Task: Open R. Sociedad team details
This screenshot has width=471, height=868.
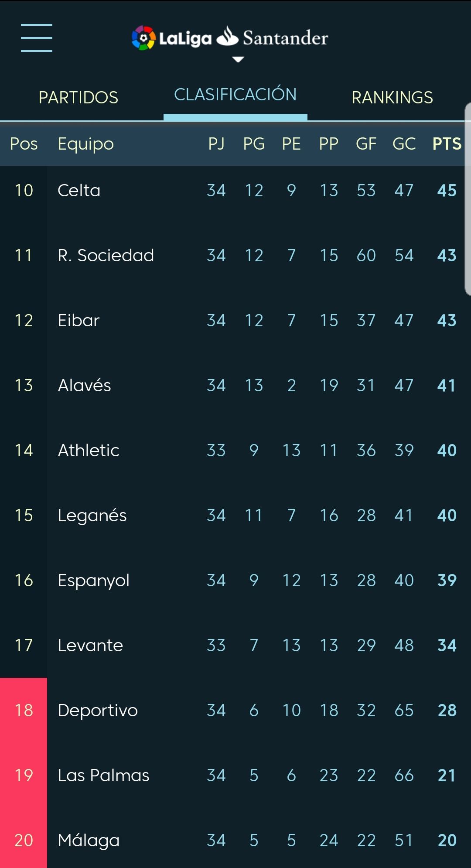Action: 106,256
